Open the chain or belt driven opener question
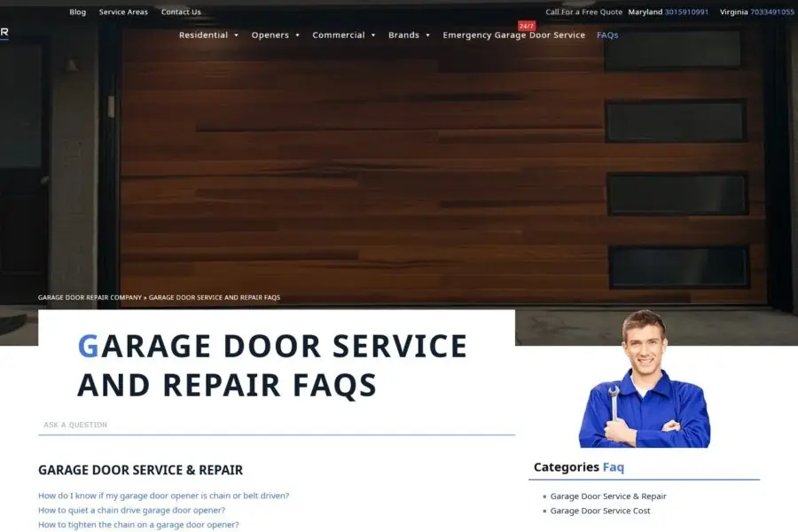 click(x=163, y=496)
